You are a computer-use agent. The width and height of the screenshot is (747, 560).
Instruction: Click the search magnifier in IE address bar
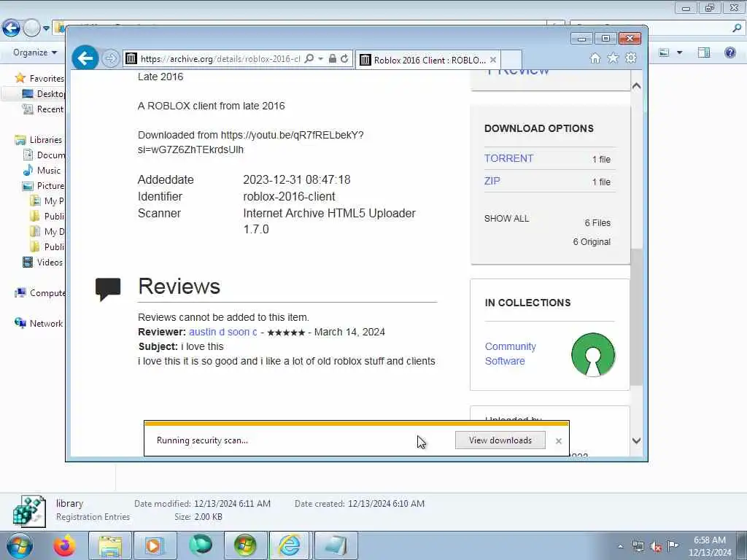(x=309, y=58)
